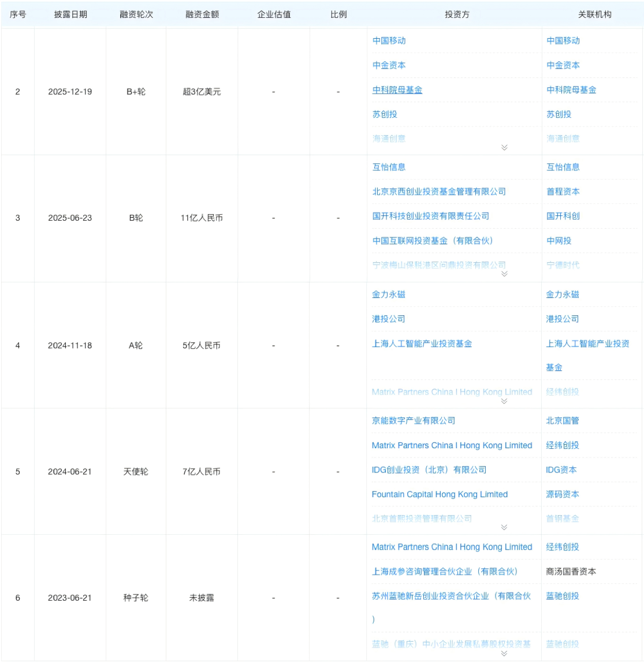The image size is (644, 663).
Task: Open 经纬创投 in the 天使轮 row
Action: [x=563, y=445]
